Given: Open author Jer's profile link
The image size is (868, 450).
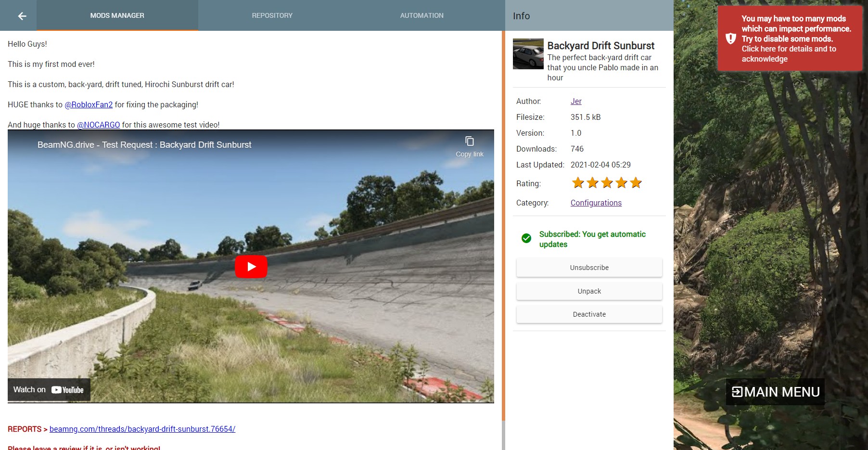Looking at the screenshot, I should coord(576,101).
